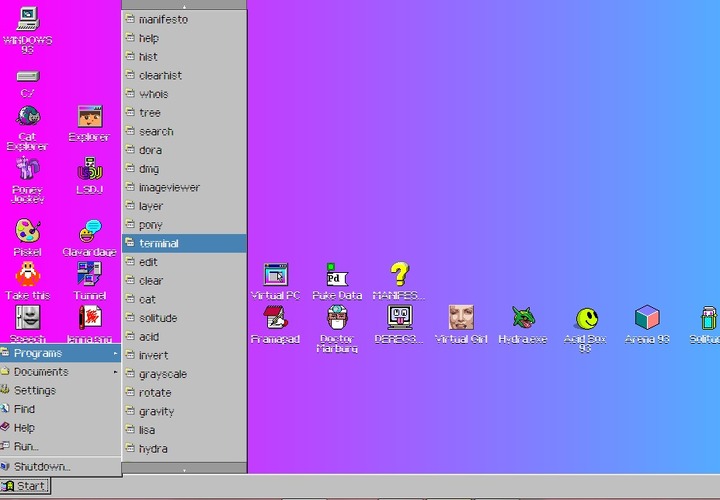Select dora in the programs list
This screenshot has width=720, height=500.
(x=184, y=150)
